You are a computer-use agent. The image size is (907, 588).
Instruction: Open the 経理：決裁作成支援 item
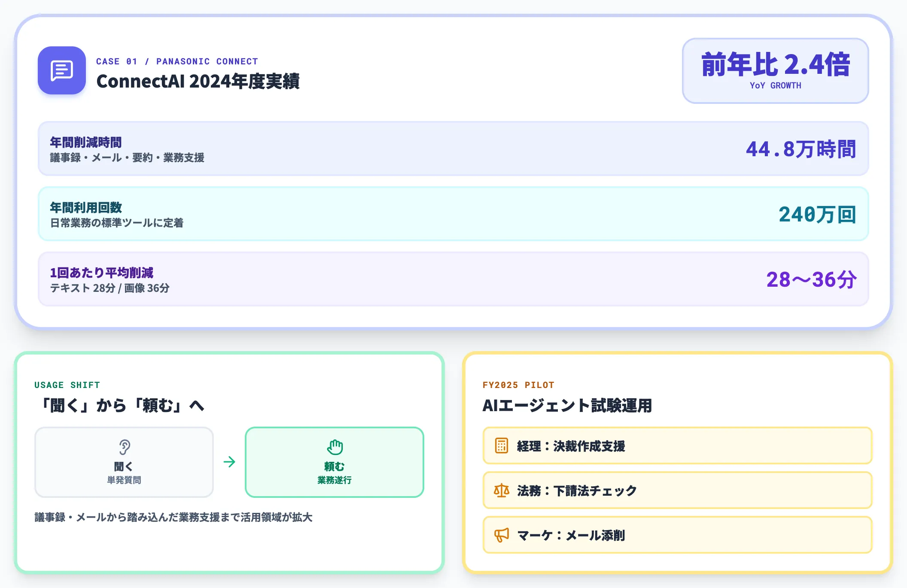point(677,446)
